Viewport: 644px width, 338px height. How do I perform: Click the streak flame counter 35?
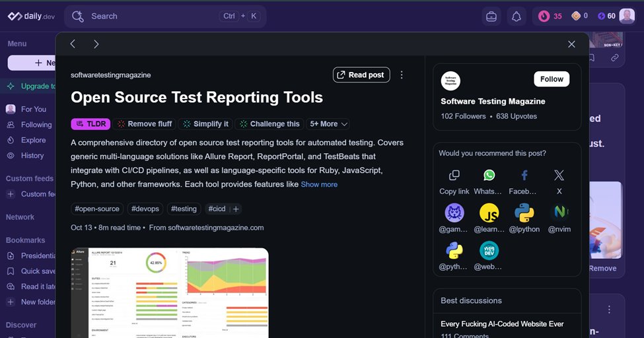(550, 16)
